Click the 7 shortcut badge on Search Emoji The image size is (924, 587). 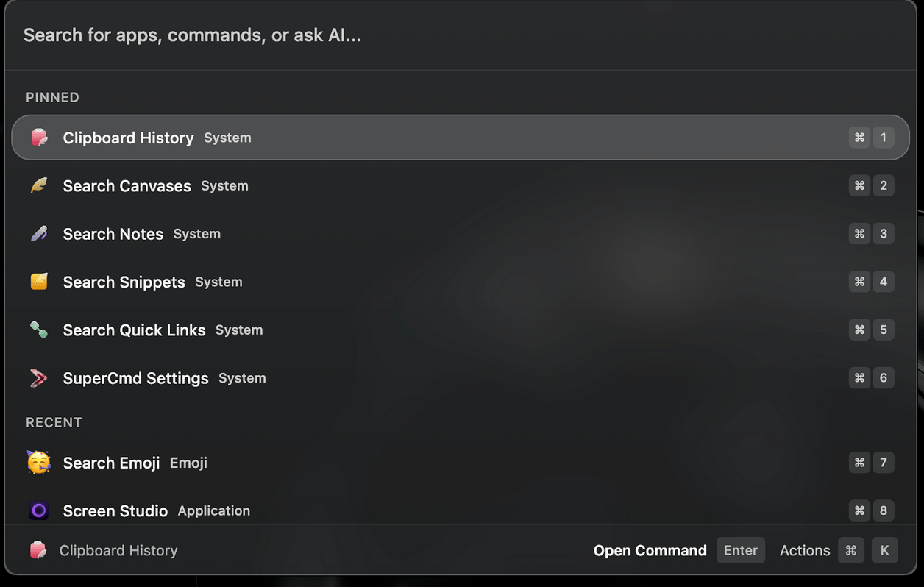[884, 463]
